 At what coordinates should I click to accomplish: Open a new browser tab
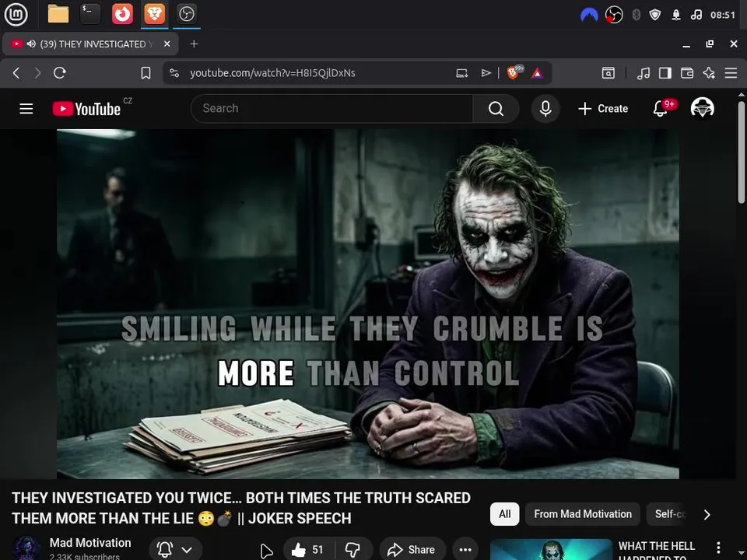194,44
